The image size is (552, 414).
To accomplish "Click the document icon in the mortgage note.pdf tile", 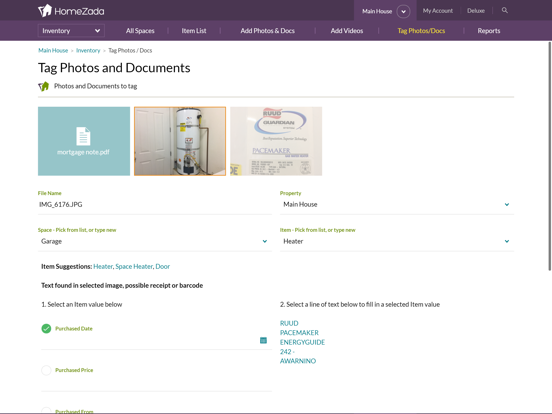I will 83,136.
